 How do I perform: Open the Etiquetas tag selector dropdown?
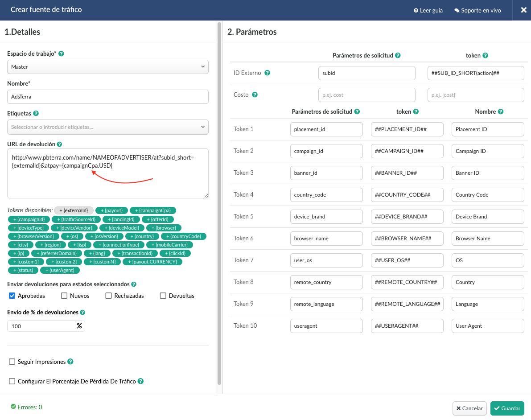click(108, 127)
